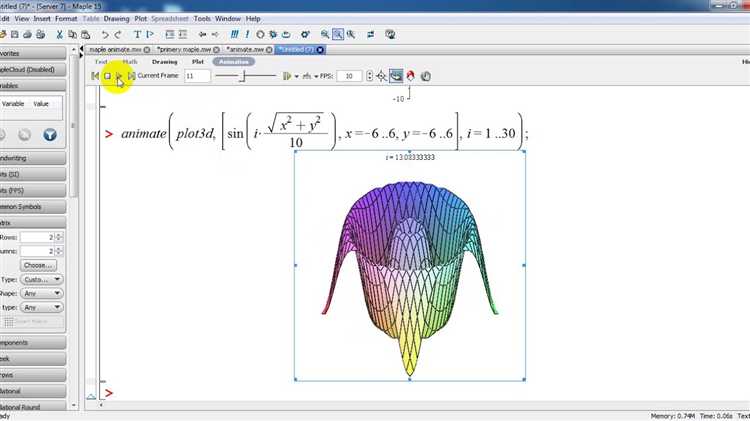Click the interrupt computation stop icon
The image size is (750, 421).
point(260,34)
